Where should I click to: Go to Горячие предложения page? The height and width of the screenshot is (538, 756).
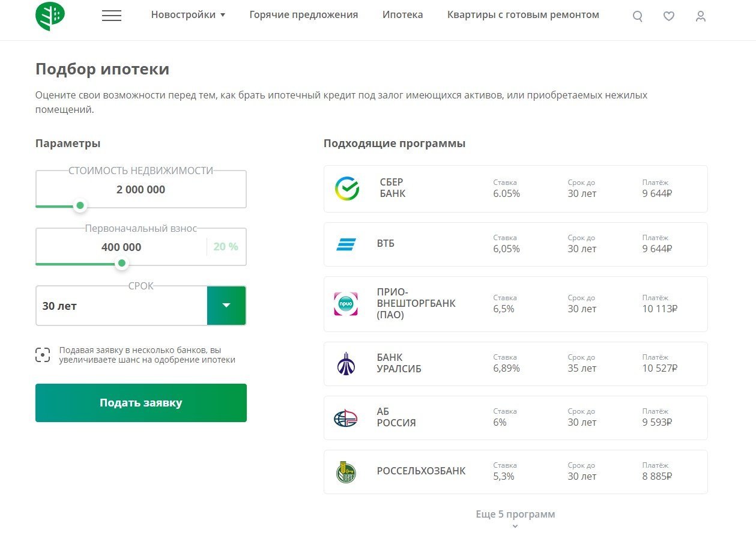303,15
